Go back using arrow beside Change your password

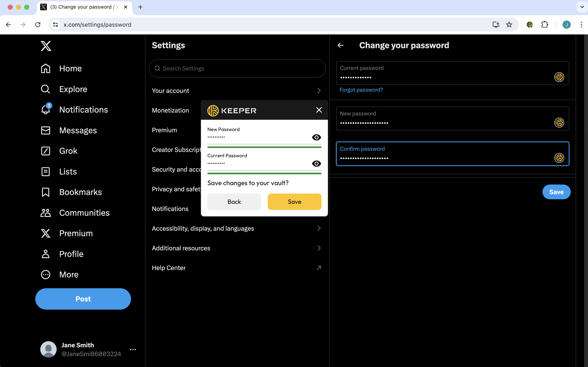point(341,45)
